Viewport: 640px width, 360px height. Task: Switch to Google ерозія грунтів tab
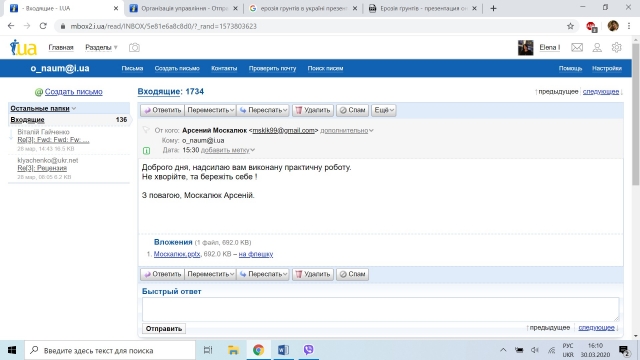click(303, 8)
